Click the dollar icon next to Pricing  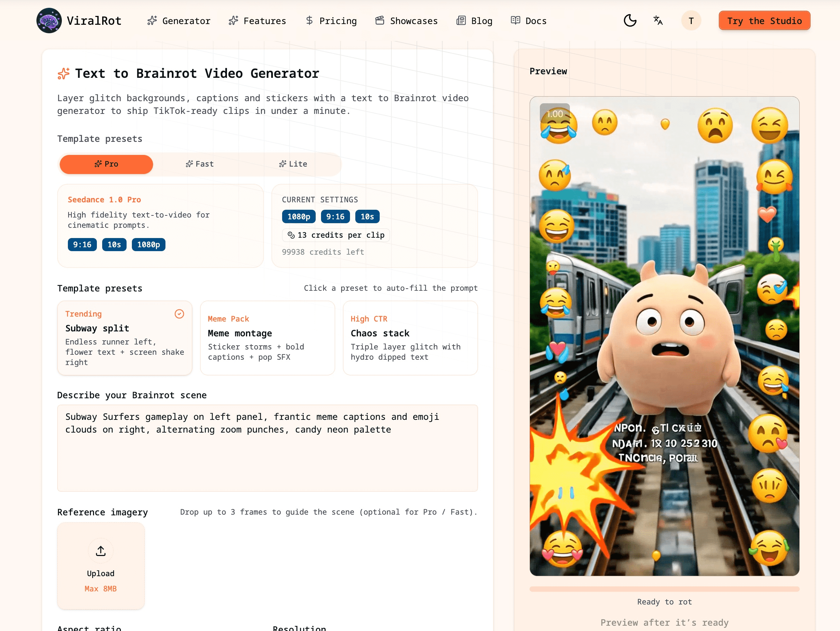309,21
